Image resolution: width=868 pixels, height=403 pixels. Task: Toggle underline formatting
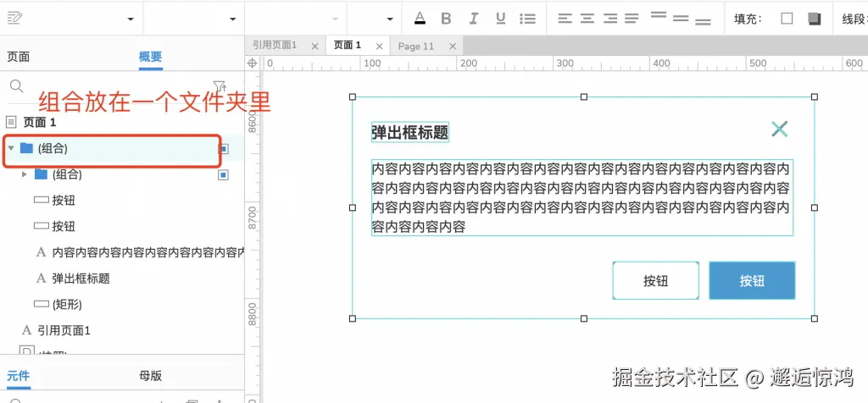pos(501,19)
